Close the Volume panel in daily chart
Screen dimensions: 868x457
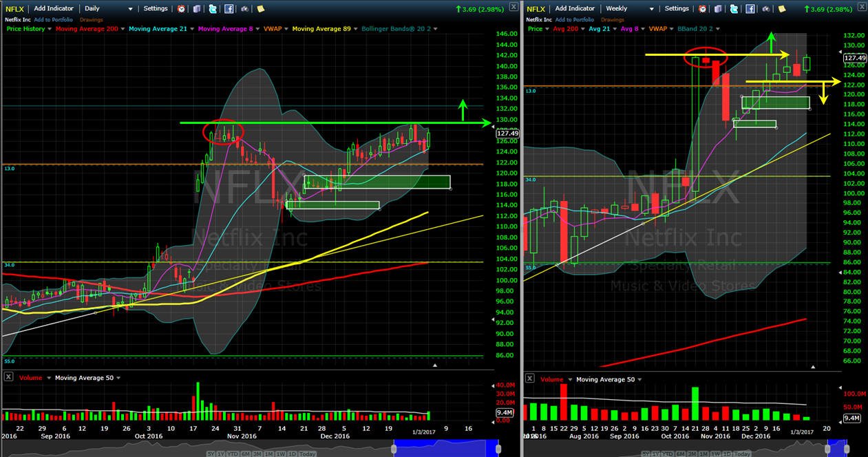[8, 377]
